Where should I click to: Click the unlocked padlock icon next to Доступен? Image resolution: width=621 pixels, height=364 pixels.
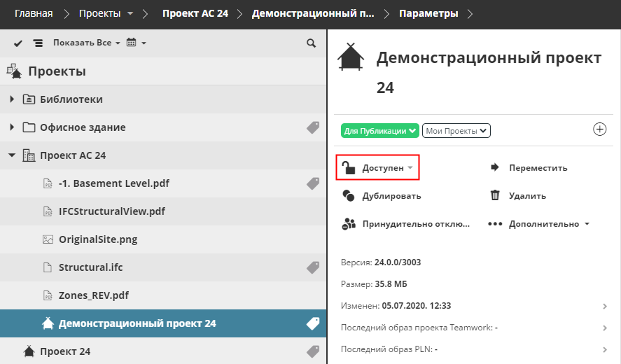click(349, 167)
